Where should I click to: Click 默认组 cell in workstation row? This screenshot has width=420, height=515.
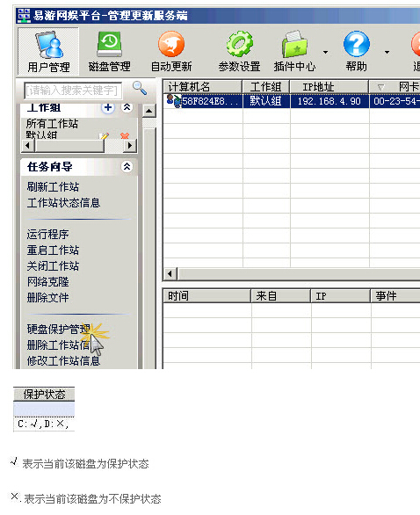266,101
